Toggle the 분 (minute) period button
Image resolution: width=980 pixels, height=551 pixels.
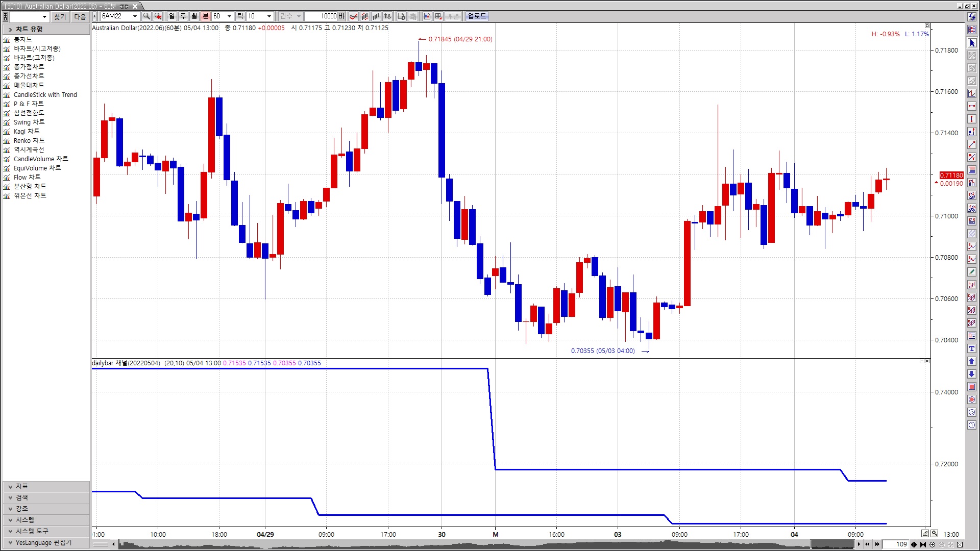(x=206, y=16)
